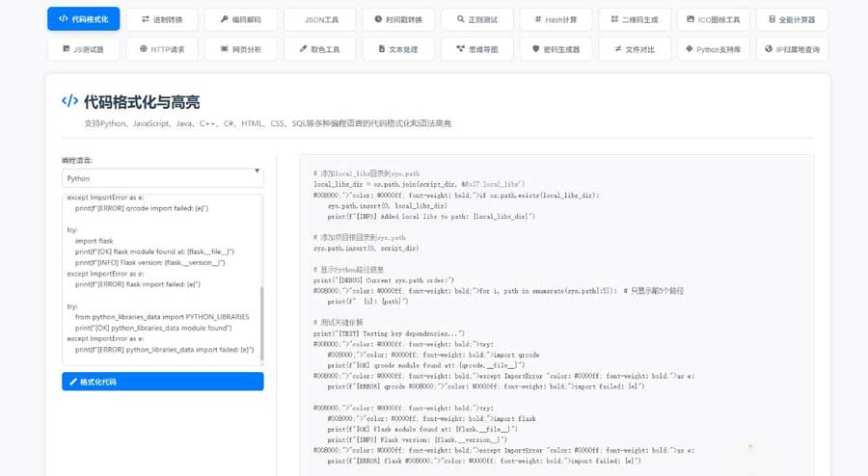
Task: Click the calculator icon for 全能计算器
Action: coord(772,19)
